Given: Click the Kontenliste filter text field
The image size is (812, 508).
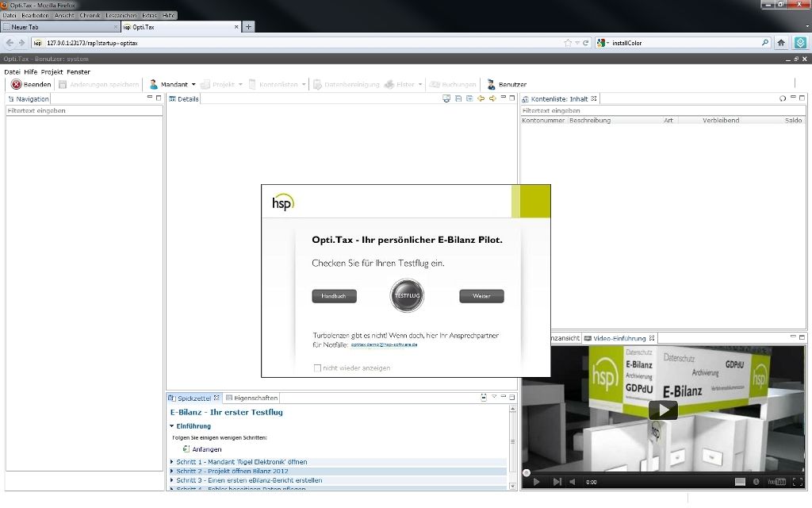Looking at the screenshot, I should [663, 110].
